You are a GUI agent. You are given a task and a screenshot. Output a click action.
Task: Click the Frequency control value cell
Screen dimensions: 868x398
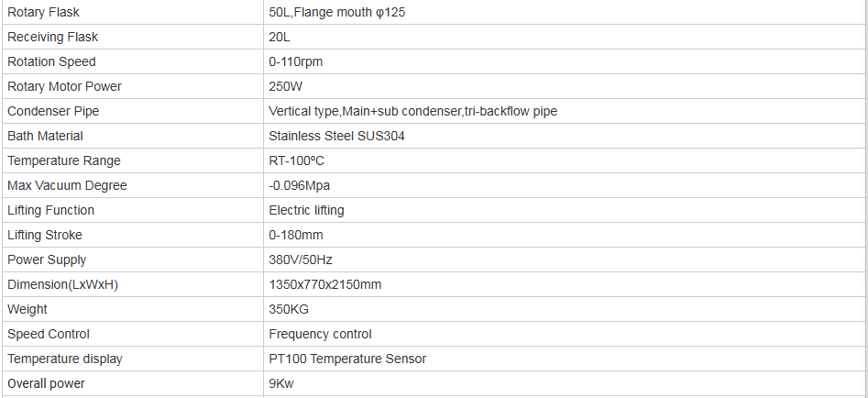tap(320, 334)
